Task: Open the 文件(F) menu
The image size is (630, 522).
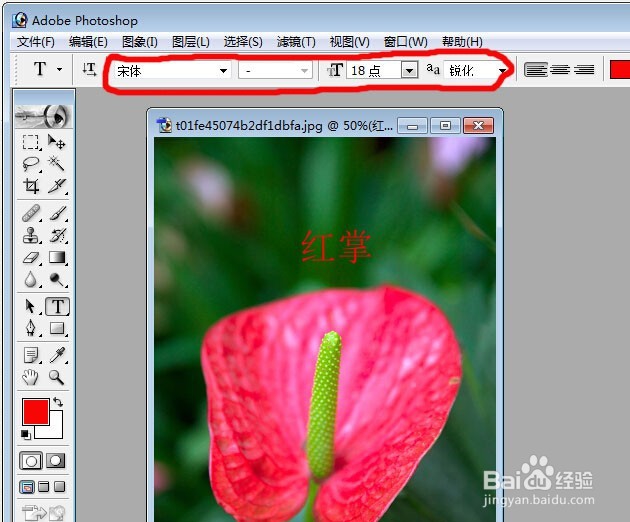Action: 36,41
